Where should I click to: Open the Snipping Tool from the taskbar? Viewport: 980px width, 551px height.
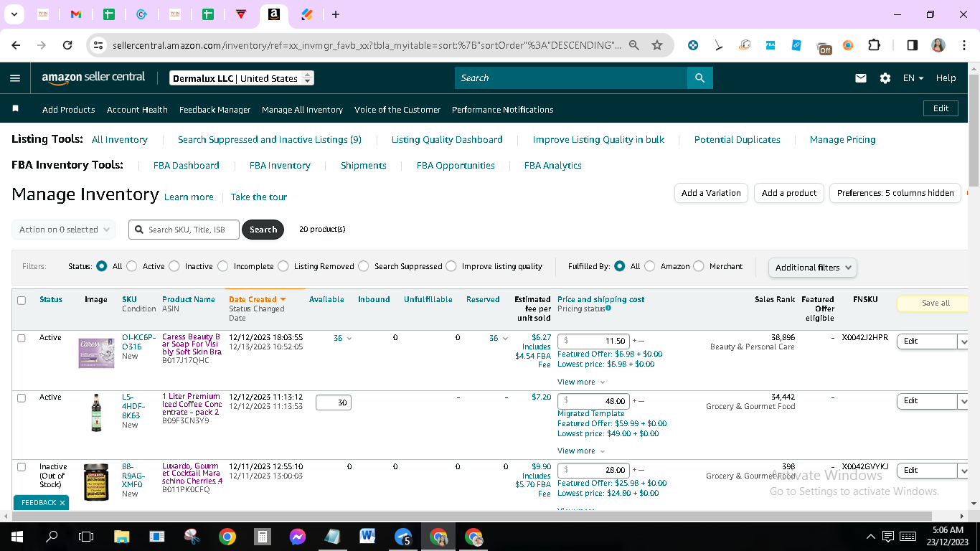pyautogui.click(x=192, y=536)
